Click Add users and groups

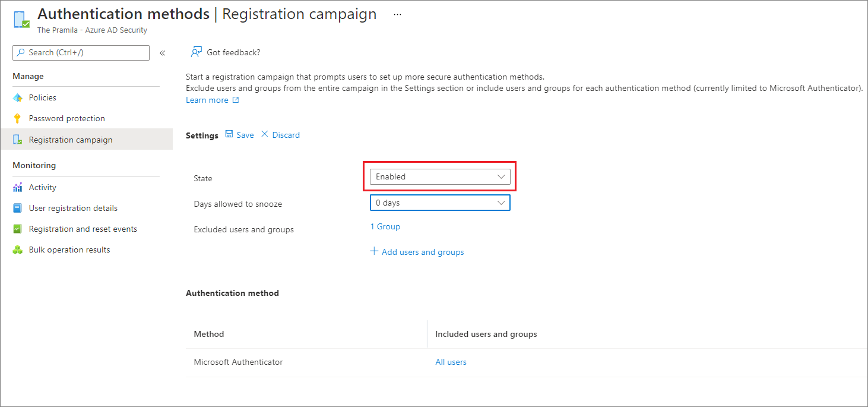(417, 251)
